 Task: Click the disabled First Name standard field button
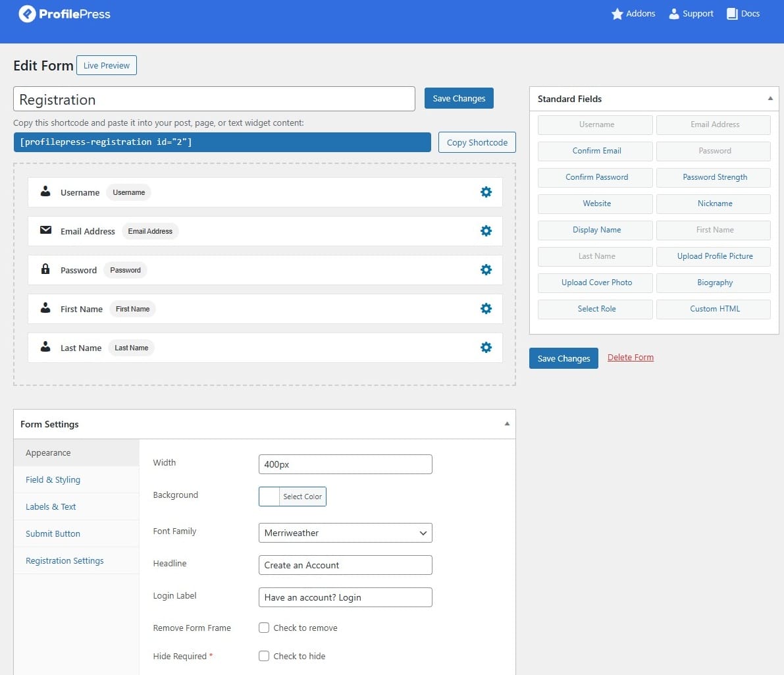(x=714, y=230)
